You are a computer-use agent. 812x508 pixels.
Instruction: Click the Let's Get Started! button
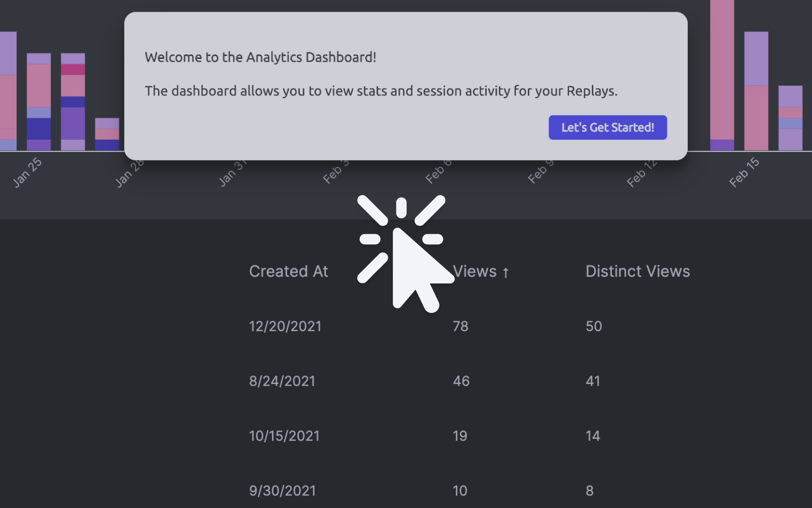pyautogui.click(x=607, y=128)
